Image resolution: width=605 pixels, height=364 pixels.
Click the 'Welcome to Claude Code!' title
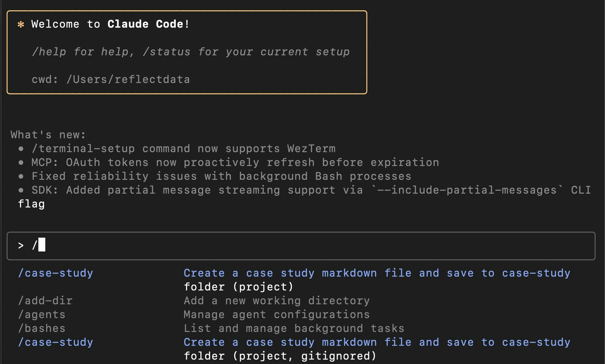click(x=110, y=24)
